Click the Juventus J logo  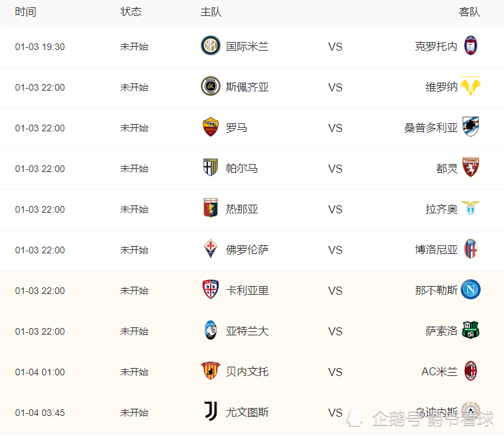211,411
